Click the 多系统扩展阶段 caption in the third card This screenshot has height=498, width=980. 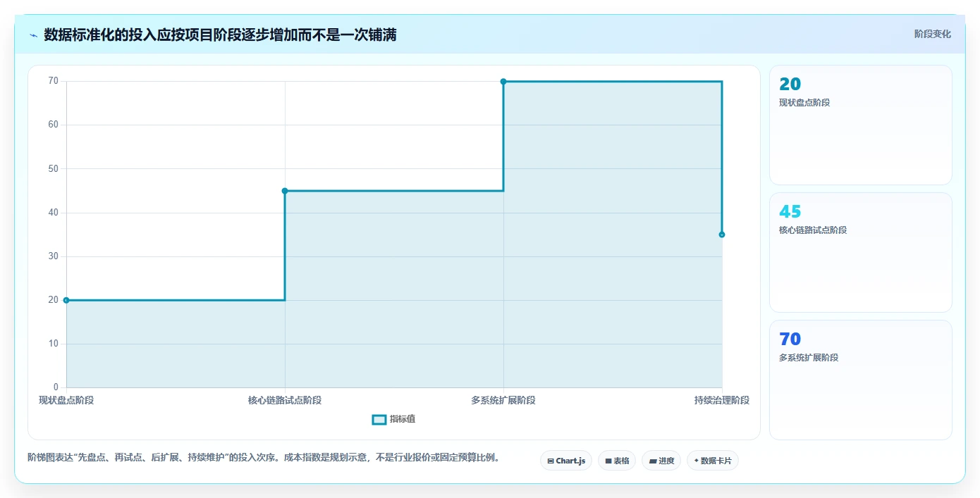809,358
